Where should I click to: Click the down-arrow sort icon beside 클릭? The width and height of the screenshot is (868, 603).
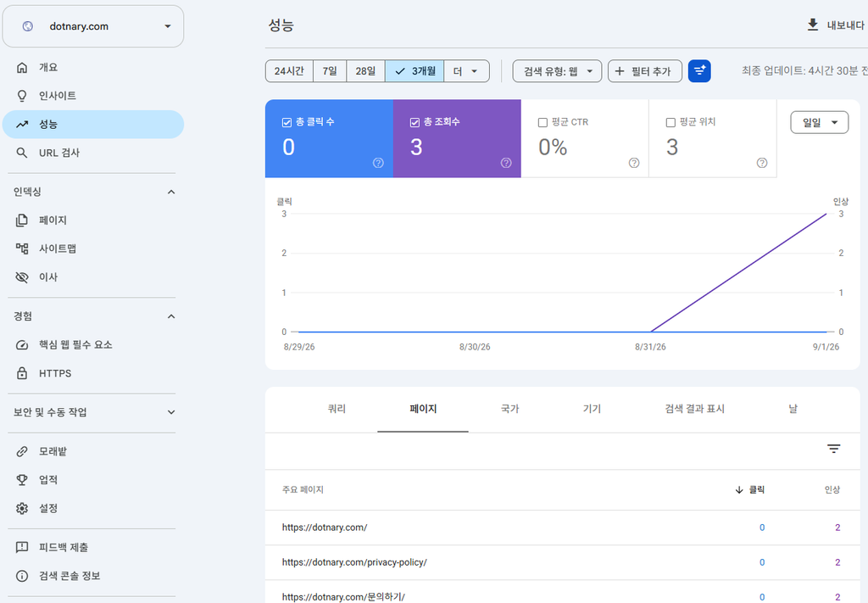tap(739, 489)
